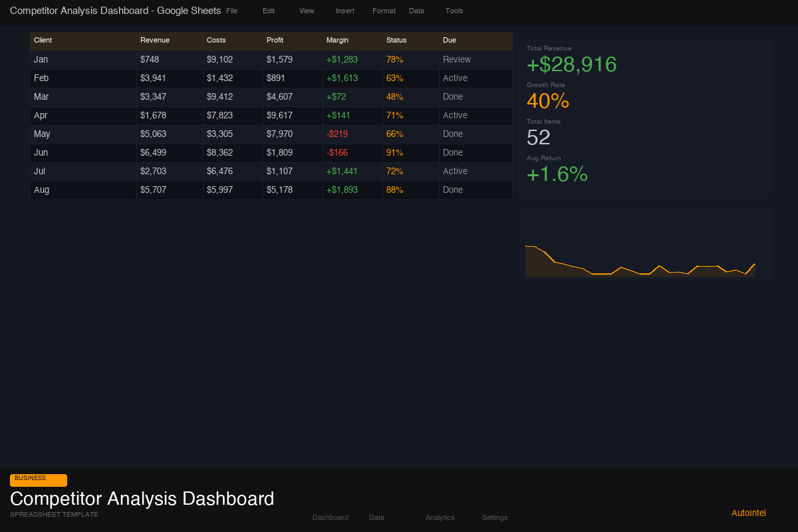Open the Format menu

coord(384,11)
